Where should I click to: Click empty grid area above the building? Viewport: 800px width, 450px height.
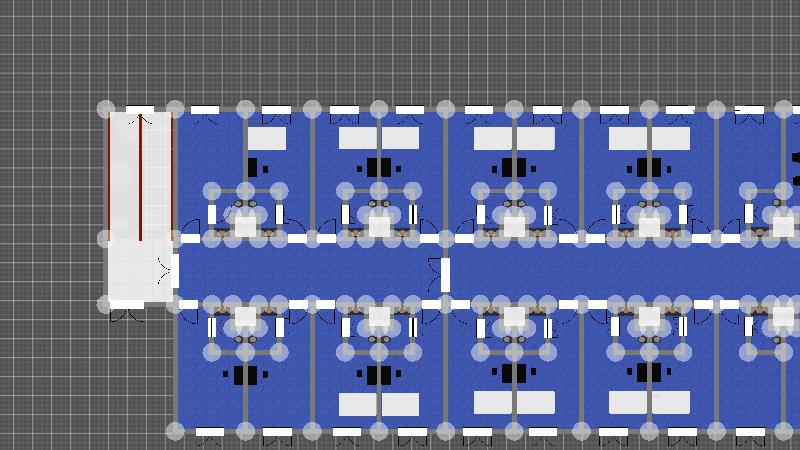tap(400, 50)
